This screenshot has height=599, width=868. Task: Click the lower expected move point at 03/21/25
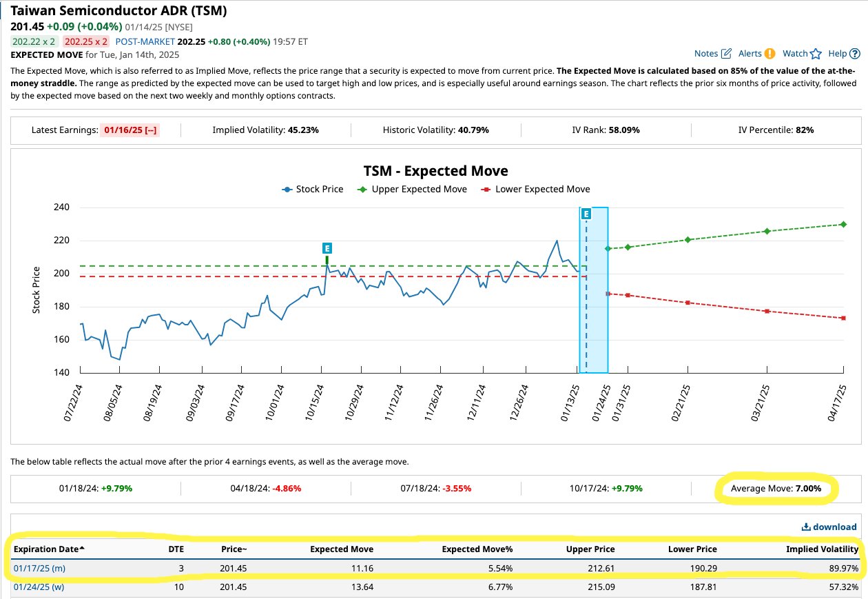point(767,311)
